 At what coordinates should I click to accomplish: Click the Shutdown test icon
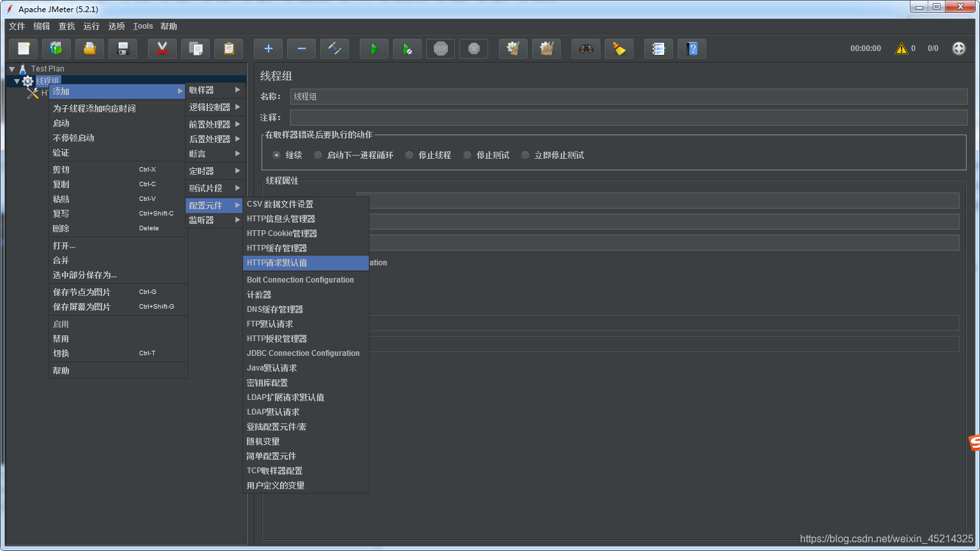[x=473, y=48]
